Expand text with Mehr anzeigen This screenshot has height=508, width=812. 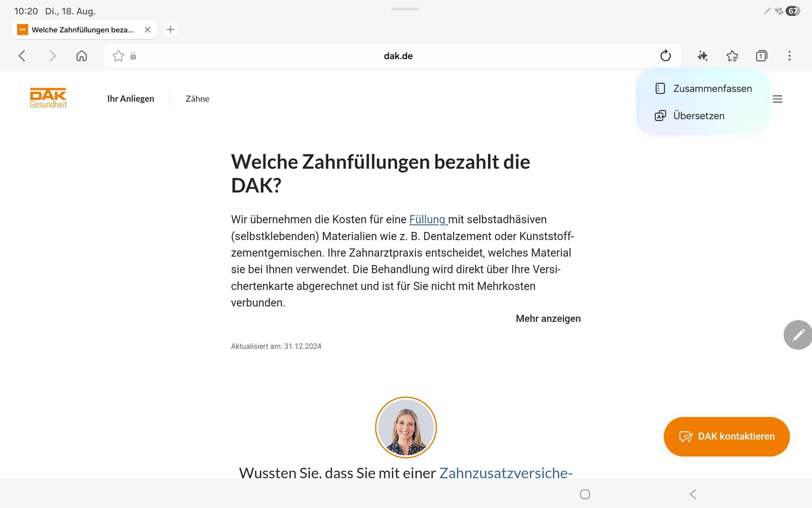pos(548,319)
